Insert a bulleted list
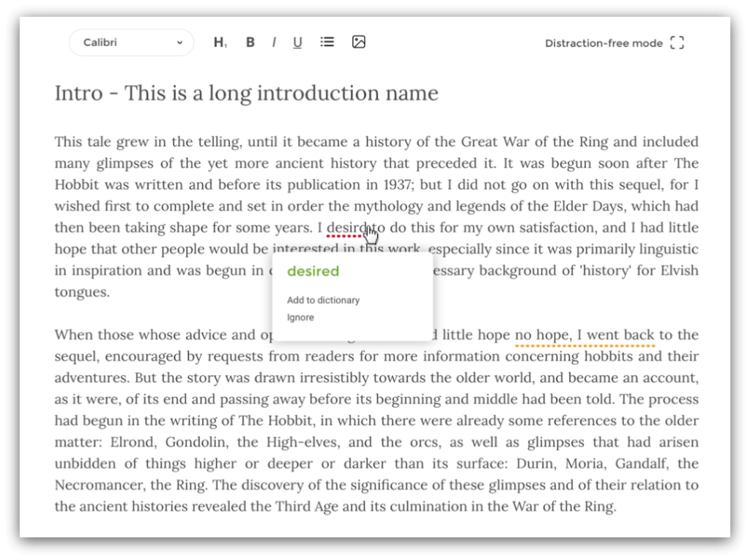750x560 pixels. pos(327,42)
